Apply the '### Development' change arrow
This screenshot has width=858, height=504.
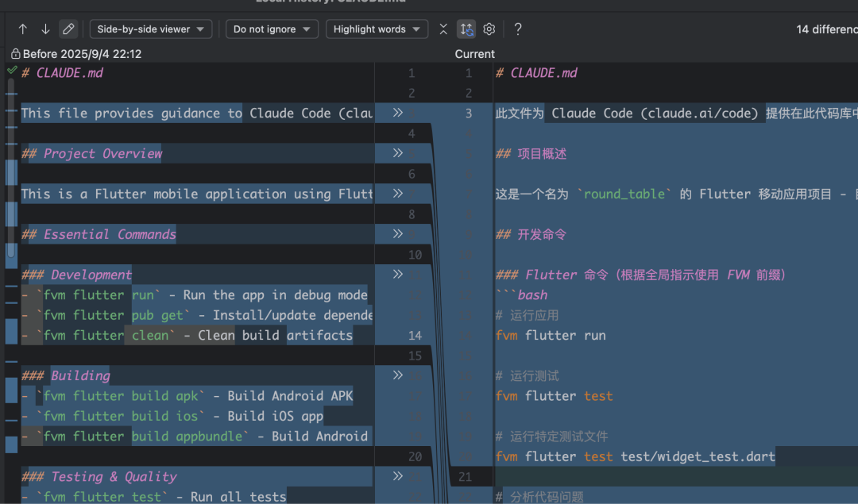pyautogui.click(x=398, y=274)
